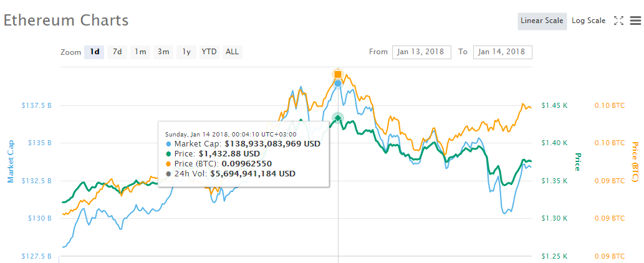Click the $132.5 B axis label
The height and width of the screenshot is (263, 644).
coord(36,181)
